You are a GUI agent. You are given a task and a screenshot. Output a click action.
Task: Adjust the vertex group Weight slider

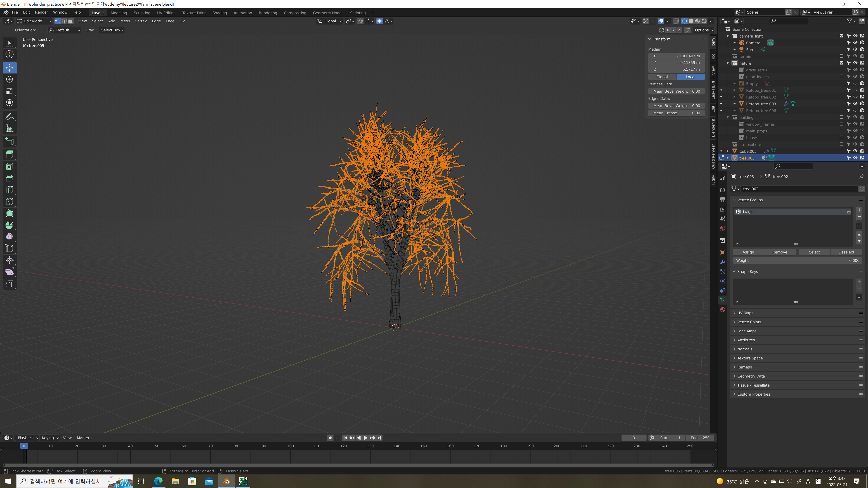[x=797, y=260]
